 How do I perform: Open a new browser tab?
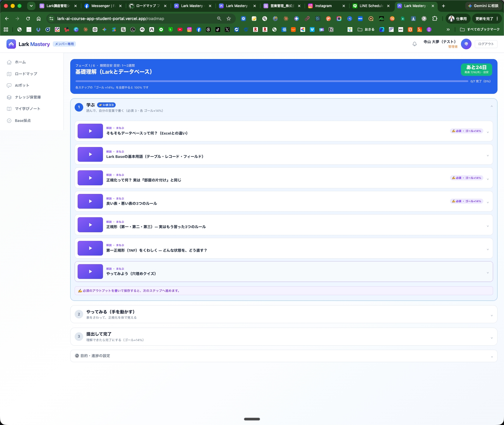click(x=443, y=6)
